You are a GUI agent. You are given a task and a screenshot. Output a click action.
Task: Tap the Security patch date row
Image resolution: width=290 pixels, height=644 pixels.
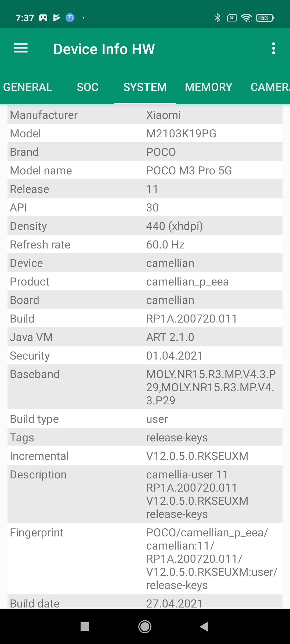(x=145, y=356)
